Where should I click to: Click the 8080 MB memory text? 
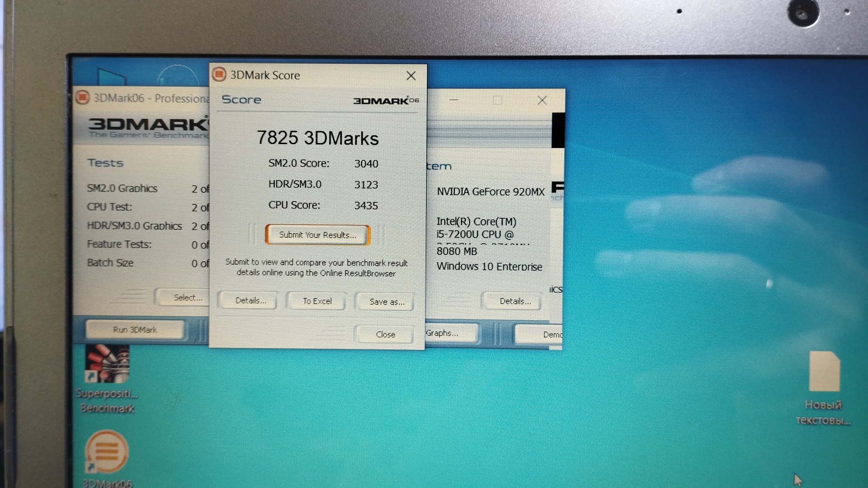pos(457,251)
